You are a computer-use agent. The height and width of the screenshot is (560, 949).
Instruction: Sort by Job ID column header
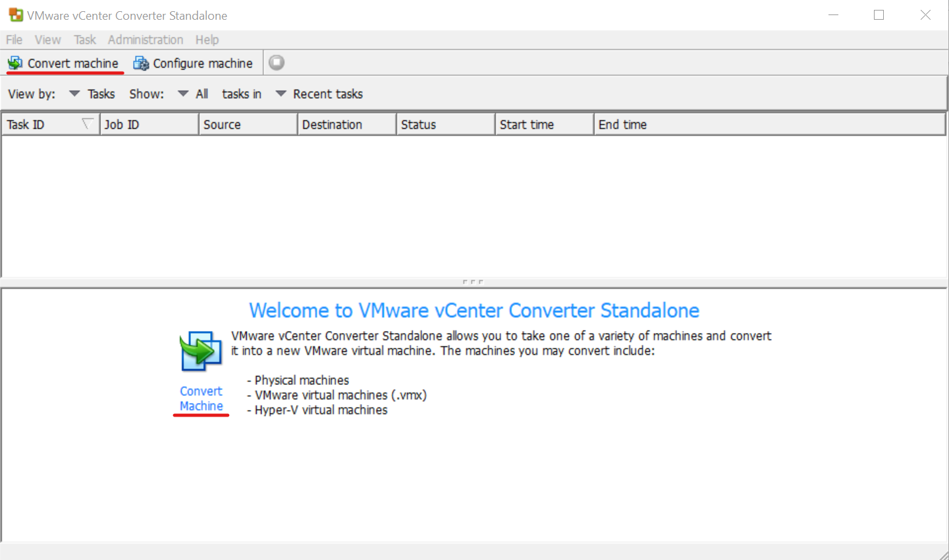(x=149, y=124)
